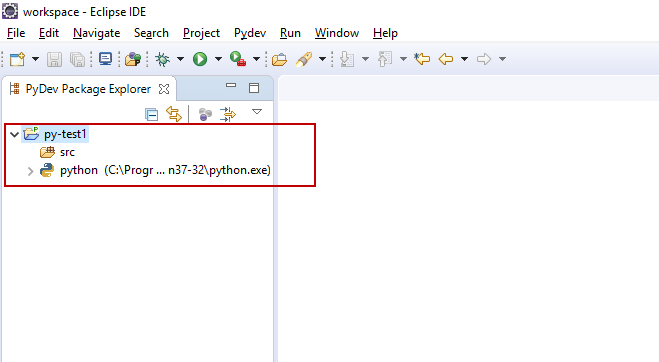Image resolution: width=659 pixels, height=362 pixels.
Task: Click the explorer filter spheres icon
Action: (x=205, y=114)
